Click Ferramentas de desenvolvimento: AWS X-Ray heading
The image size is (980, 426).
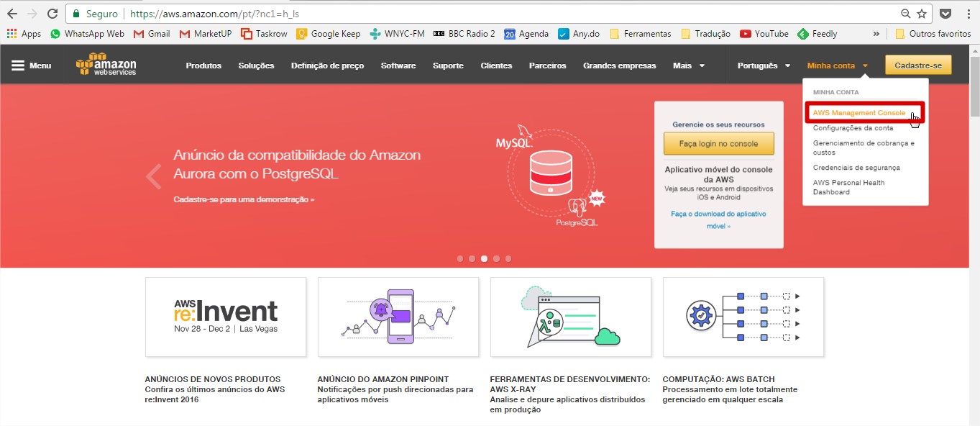point(569,384)
